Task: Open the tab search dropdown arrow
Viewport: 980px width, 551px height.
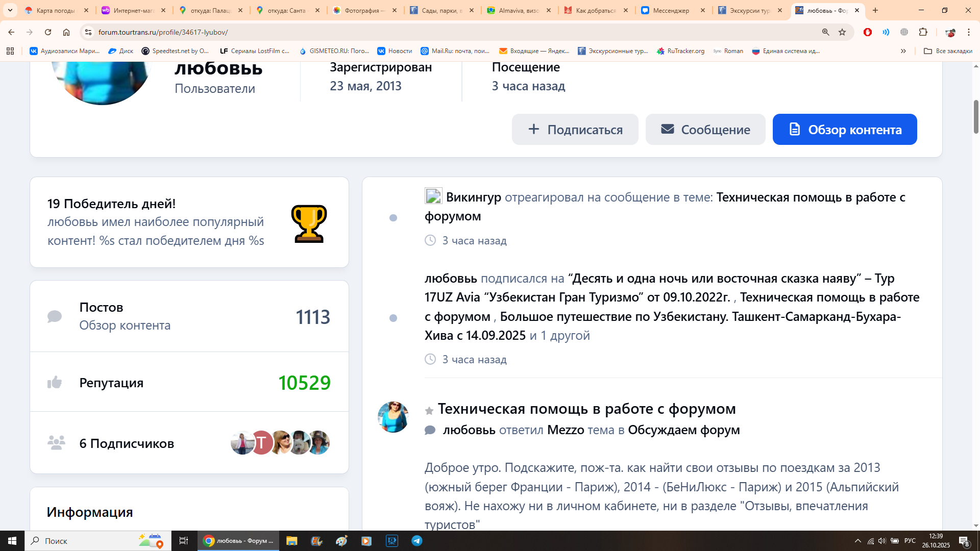Action: pyautogui.click(x=10, y=10)
